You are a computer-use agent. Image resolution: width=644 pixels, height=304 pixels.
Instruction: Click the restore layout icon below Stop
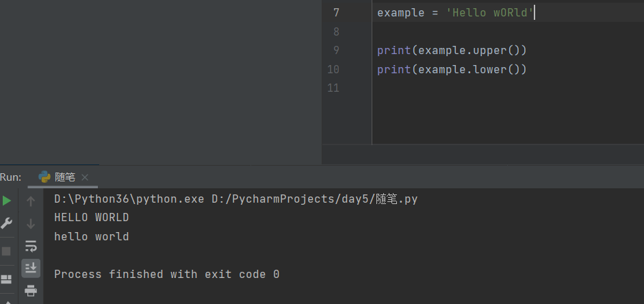click(x=7, y=279)
